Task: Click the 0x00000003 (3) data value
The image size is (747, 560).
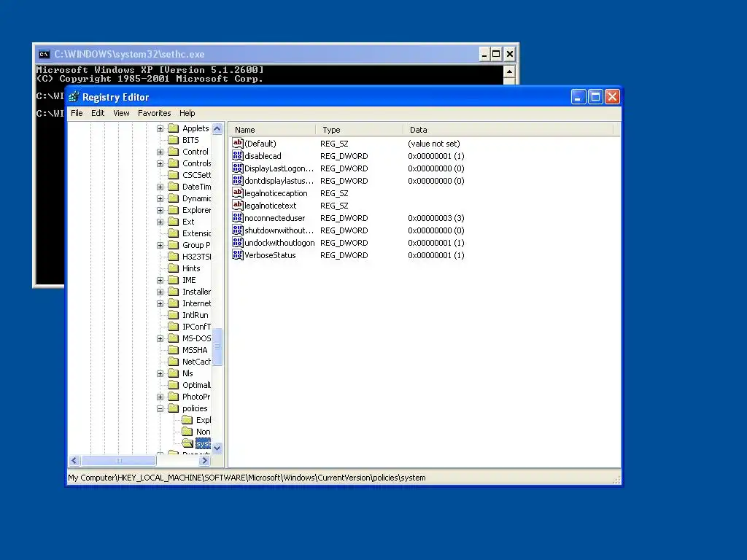Action: tap(436, 217)
